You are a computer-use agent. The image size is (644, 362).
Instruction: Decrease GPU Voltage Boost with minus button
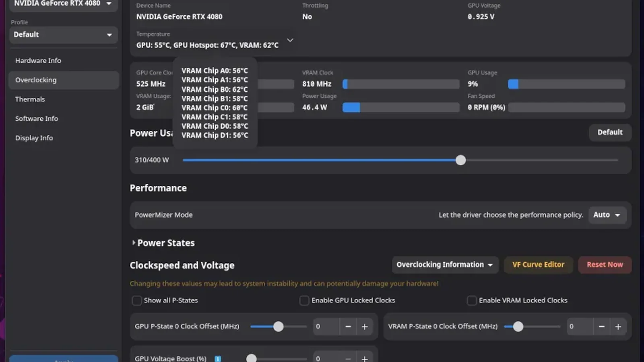coord(348,358)
